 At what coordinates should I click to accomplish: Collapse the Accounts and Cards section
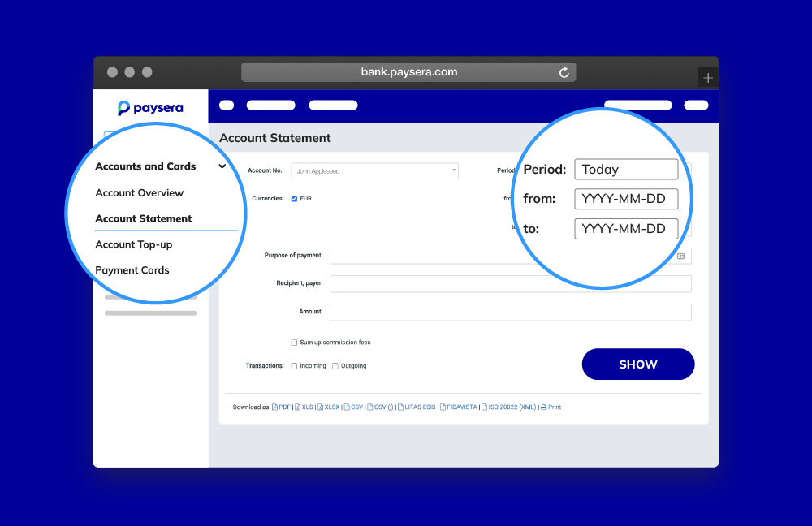tap(222, 166)
